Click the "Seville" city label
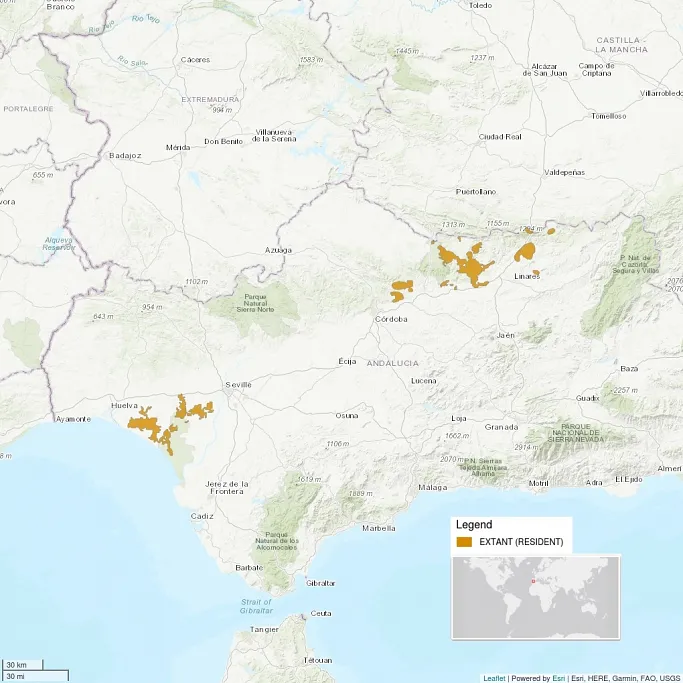This screenshot has width=683, height=683. [238, 385]
